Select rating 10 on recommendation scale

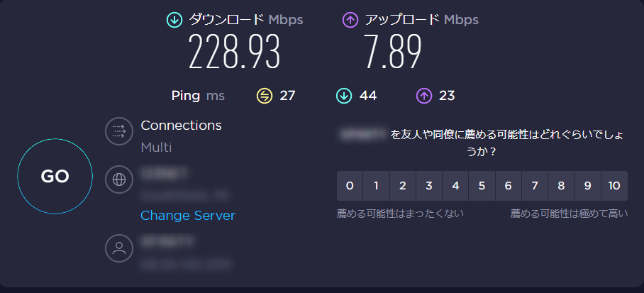[x=614, y=186]
